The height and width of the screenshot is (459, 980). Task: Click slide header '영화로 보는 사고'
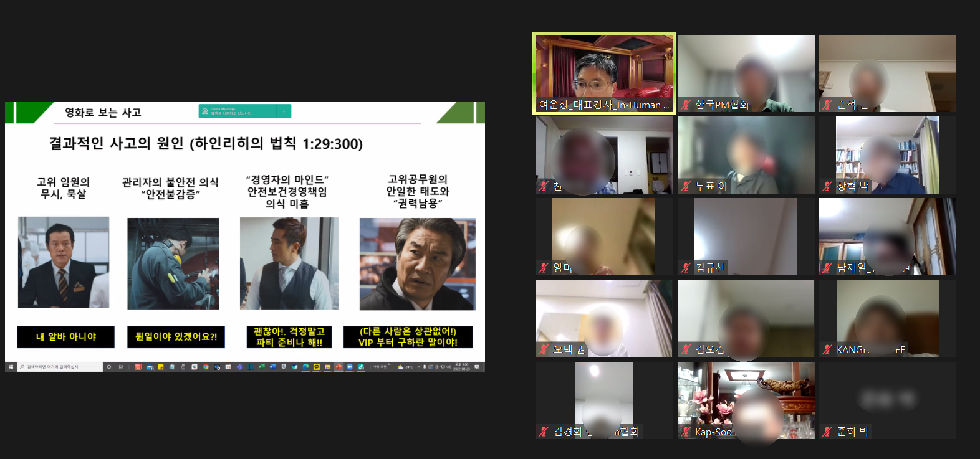coord(103,113)
